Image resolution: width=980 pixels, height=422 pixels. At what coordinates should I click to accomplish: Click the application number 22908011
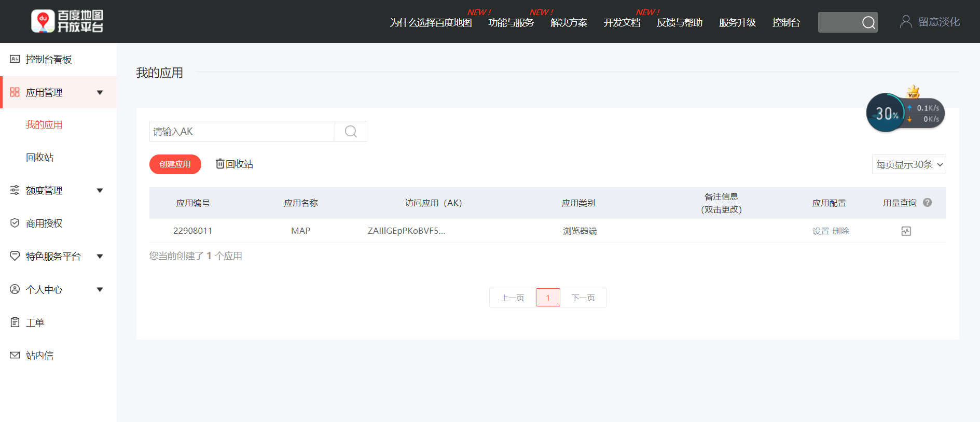click(x=192, y=231)
